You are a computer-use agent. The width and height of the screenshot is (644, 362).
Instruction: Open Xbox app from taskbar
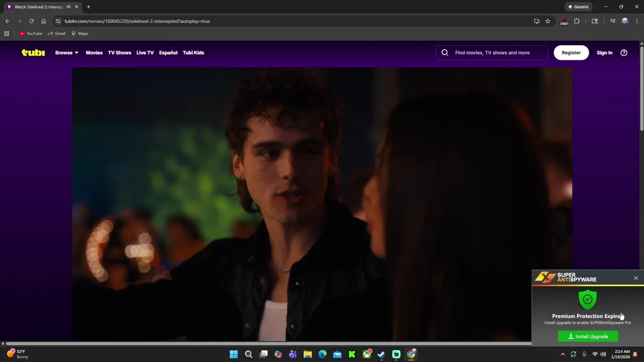coord(367,354)
